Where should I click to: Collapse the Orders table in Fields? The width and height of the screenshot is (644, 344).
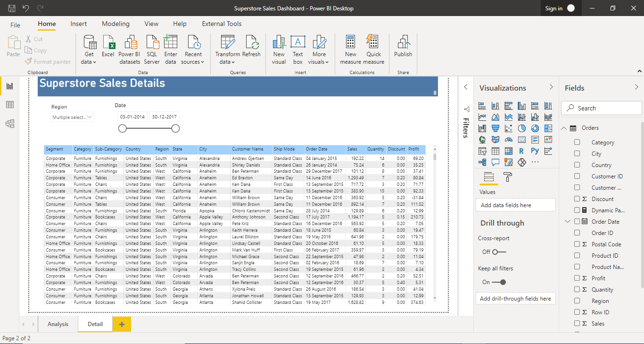pyautogui.click(x=564, y=128)
